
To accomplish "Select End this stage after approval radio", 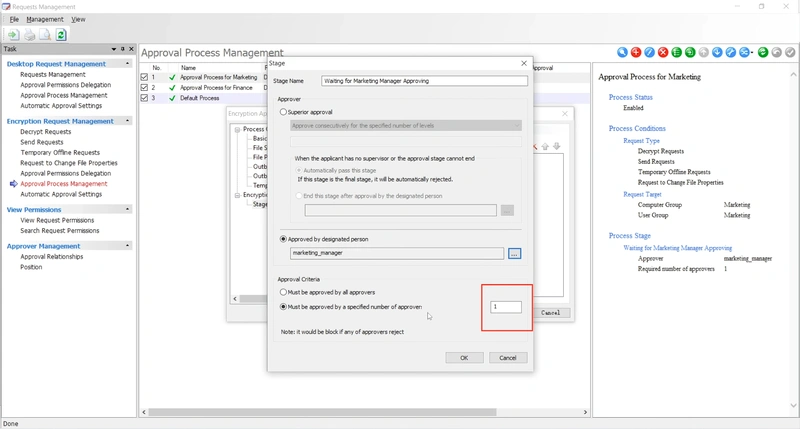I will [x=299, y=196].
